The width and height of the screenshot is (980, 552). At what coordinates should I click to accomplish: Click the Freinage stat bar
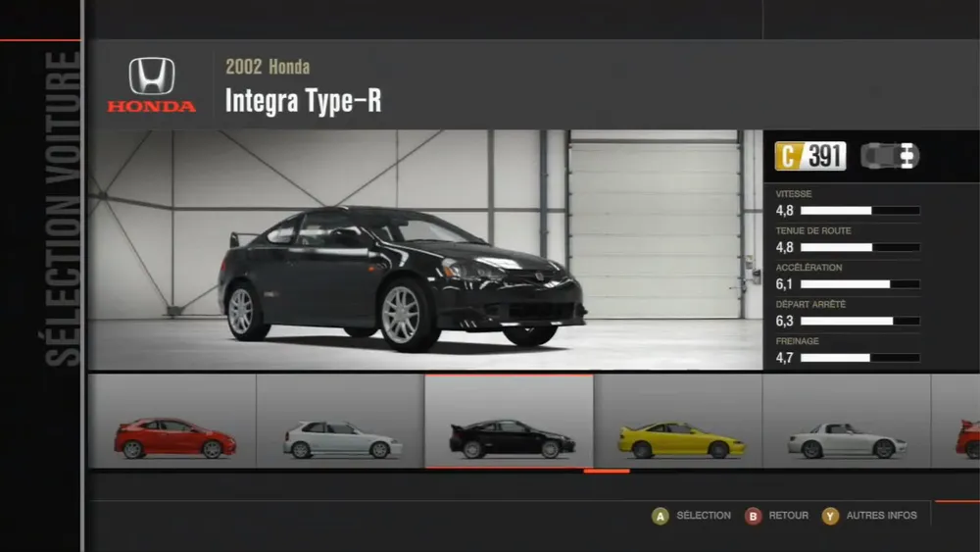(859, 358)
